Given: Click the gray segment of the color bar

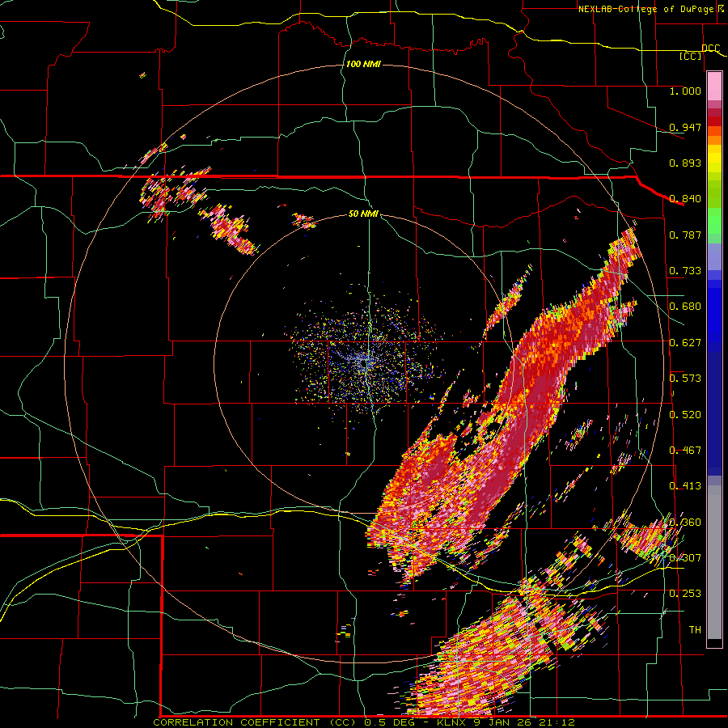Looking at the screenshot, I should tap(714, 562).
